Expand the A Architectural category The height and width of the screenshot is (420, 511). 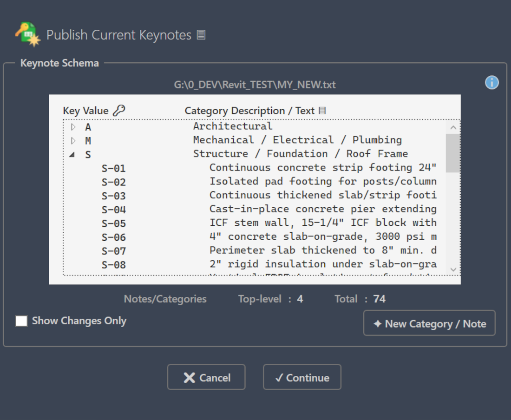coord(73,126)
